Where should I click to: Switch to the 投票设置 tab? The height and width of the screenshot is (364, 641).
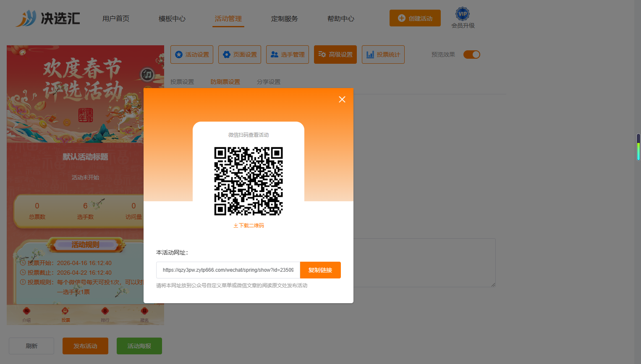click(x=182, y=82)
